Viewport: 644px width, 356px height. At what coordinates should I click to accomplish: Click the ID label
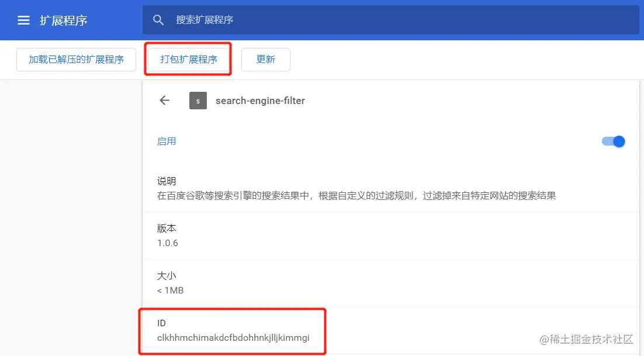pyautogui.click(x=161, y=323)
